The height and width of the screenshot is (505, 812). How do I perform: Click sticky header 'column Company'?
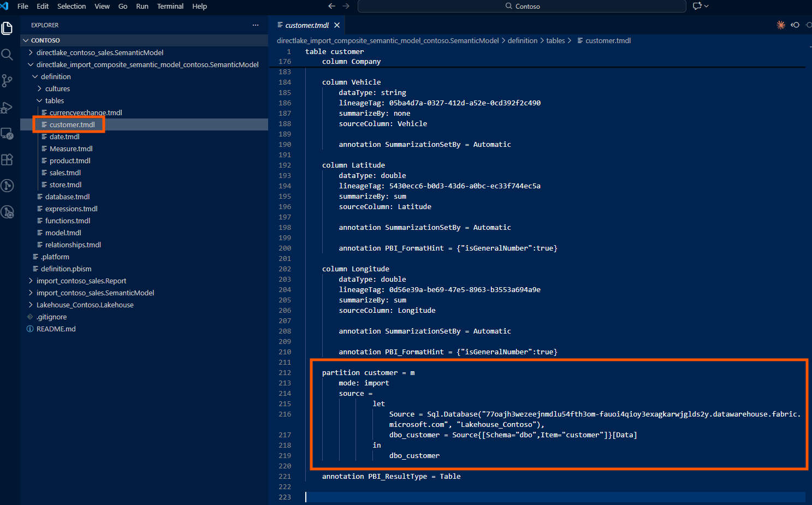351,61
